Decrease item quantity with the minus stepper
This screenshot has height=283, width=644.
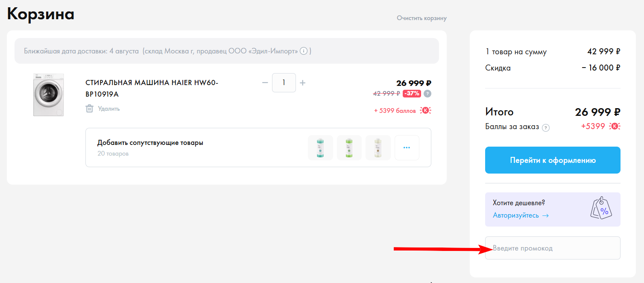pyautogui.click(x=265, y=83)
